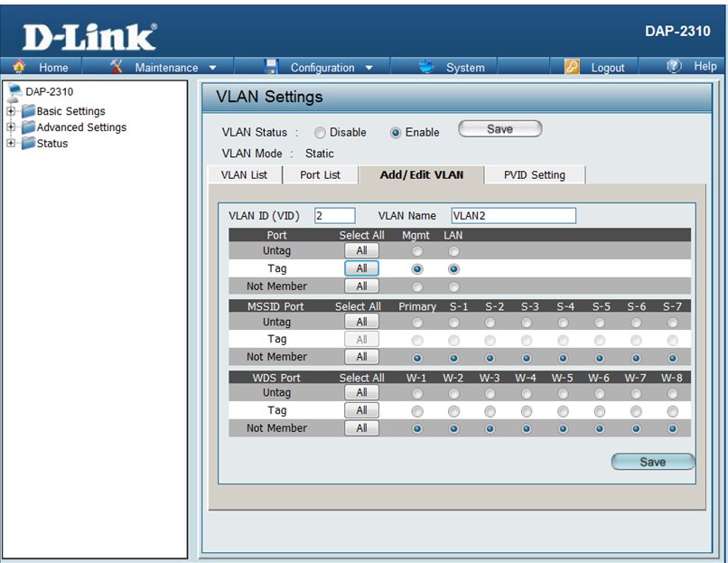The width and height of the screenshot is (728, 563).
Task: Select the Disable VLAN Status radio button
Action: (320, 133)
